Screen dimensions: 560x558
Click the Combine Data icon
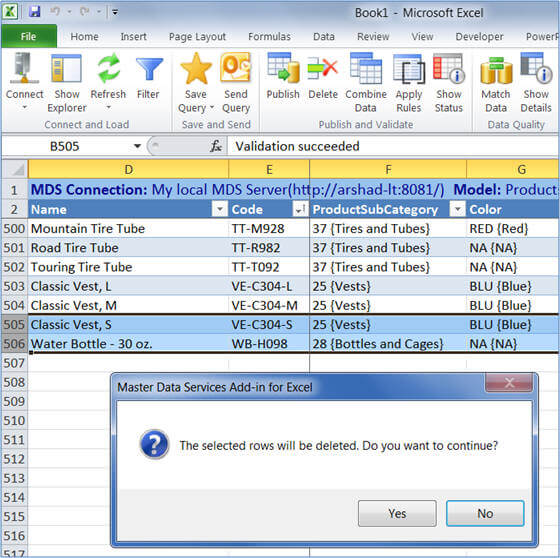[366, 68]
